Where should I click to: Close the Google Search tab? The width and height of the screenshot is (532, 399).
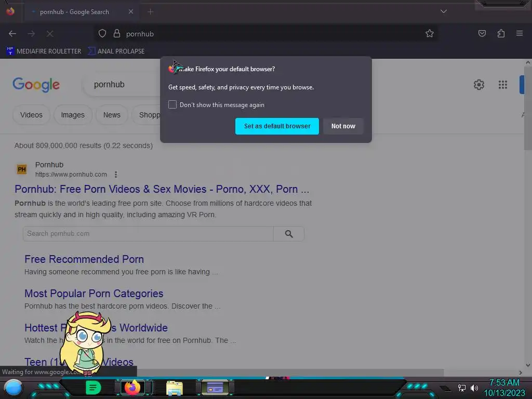[x=130, y=11]
